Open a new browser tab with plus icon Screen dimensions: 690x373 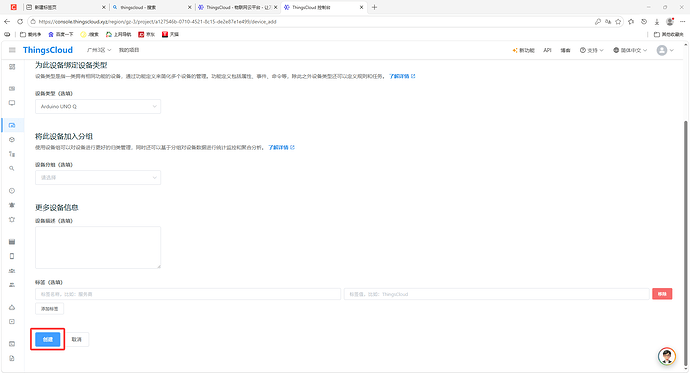pyautogui.click(x=374, y=7)
